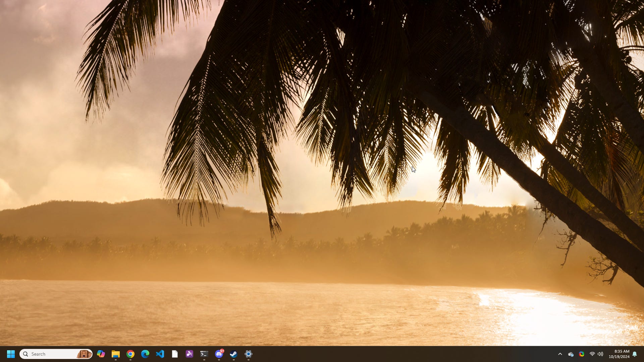Launch Splashtop from the taskbar
The width and height of the screenshot is (644, 362).
pyautogui.click(x=190, y=354)
